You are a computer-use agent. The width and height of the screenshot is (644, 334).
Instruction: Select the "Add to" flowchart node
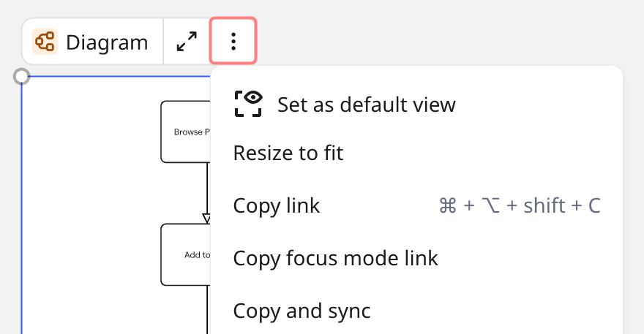click(x=186, y=255)
